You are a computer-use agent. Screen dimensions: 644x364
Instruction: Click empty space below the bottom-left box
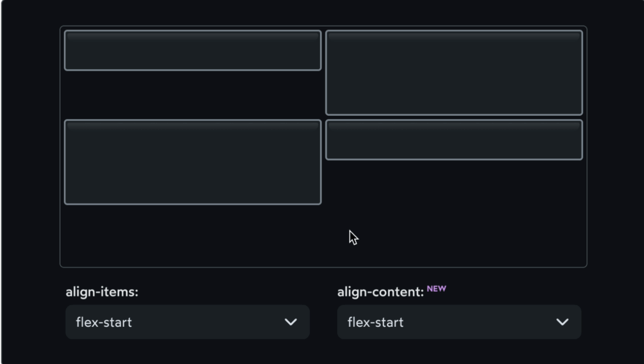(192, 235)
